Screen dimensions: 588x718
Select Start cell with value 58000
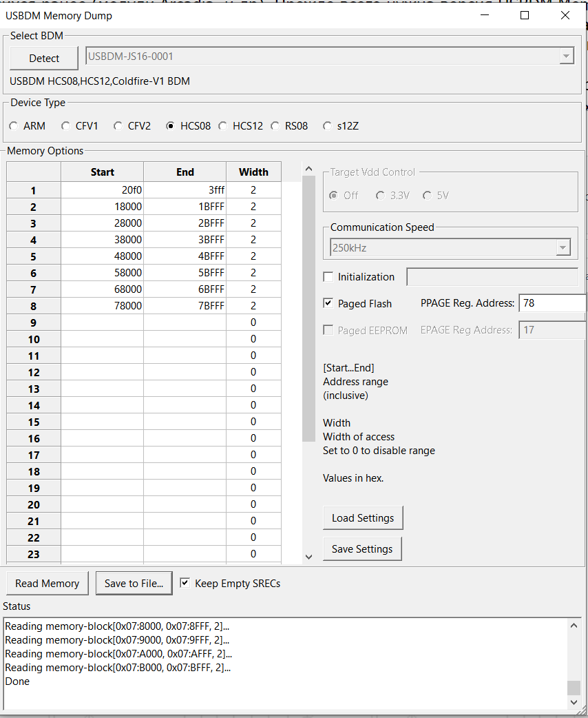click(102, 272)
